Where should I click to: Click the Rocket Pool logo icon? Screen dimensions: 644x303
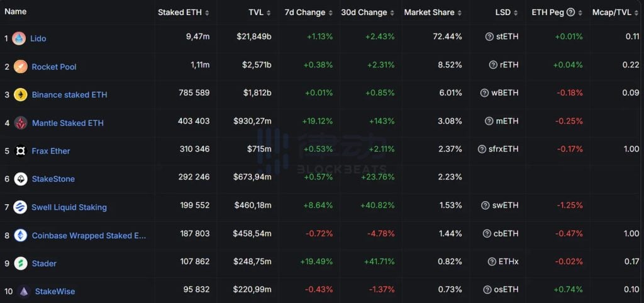[x=20, y=67]
